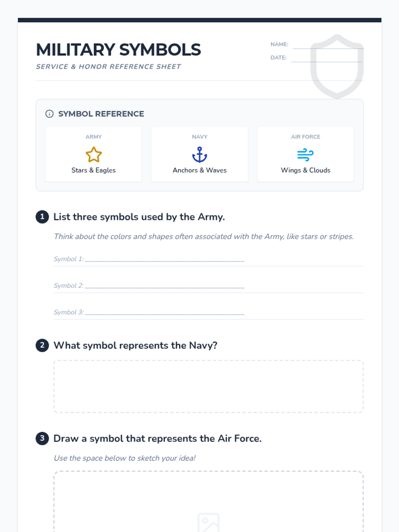Screen dimensions: 399x532
Task: Click the Name input line
Action: 328,46
